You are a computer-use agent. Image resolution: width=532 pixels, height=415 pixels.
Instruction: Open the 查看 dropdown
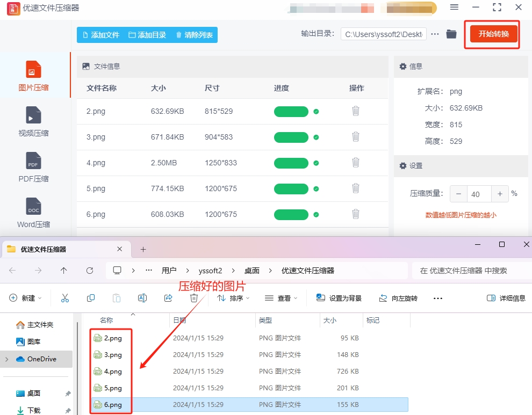pos(281,298)
